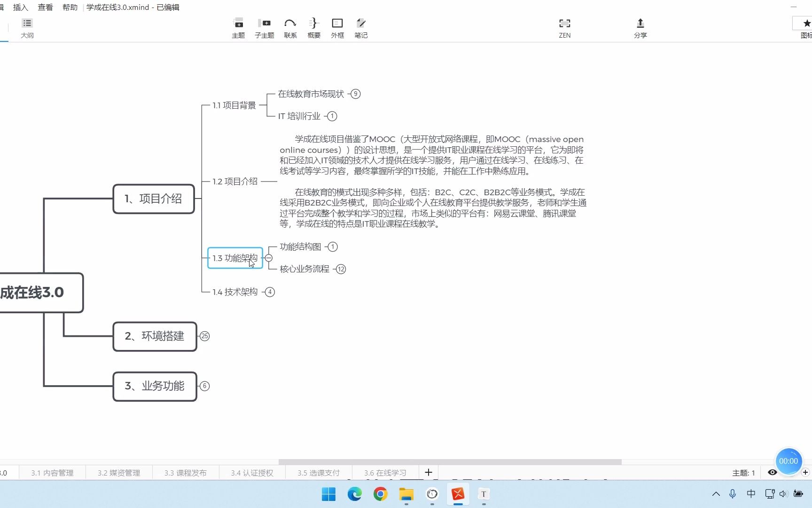The image size is (812, 508).
Task: Enter ZEN mode
Action: pyautogui.click(x=565, y=28)
